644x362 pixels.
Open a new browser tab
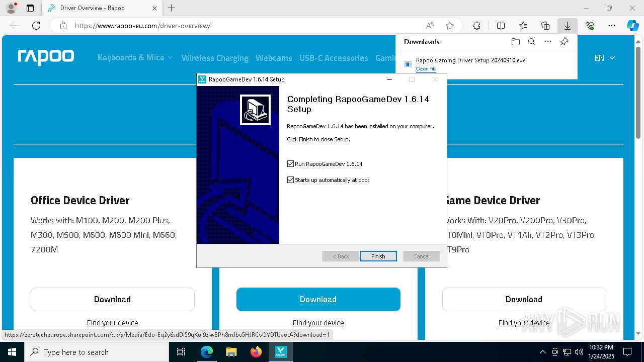point(172,8)
